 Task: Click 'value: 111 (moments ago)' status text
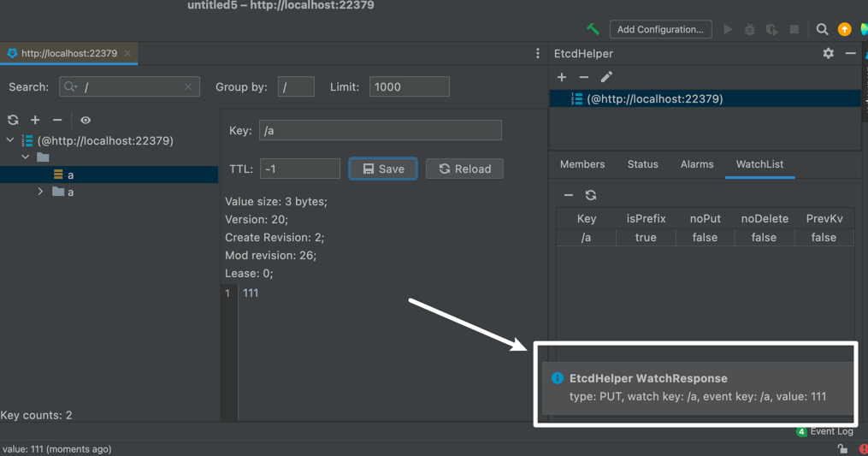click(x=57, y=449)
